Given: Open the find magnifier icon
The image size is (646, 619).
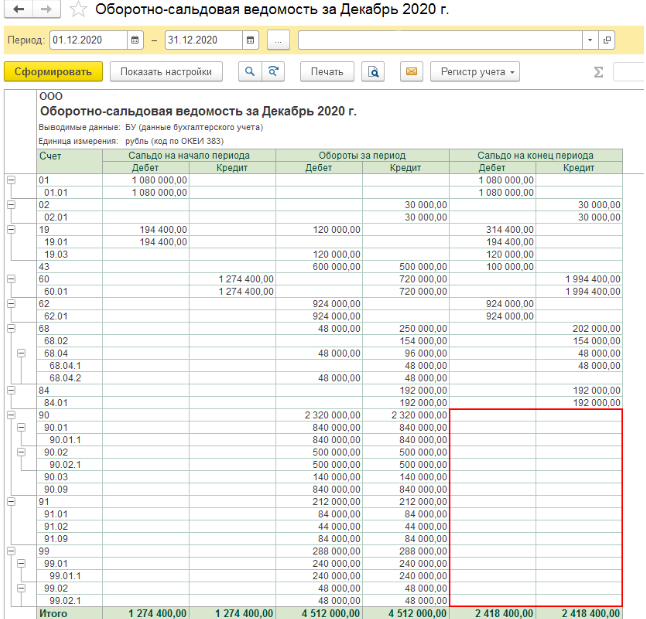Looking at the screenshot, I should 250,72.
